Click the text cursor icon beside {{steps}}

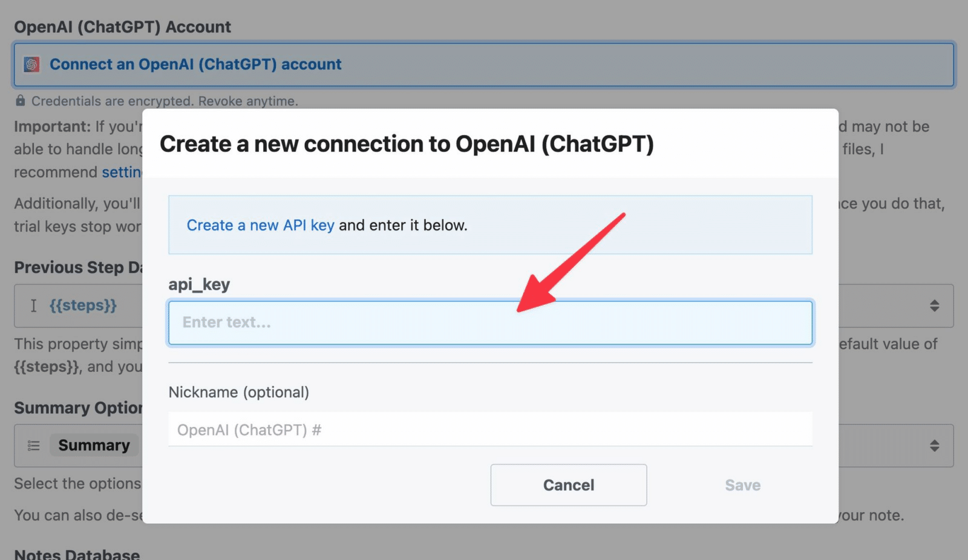34,305
